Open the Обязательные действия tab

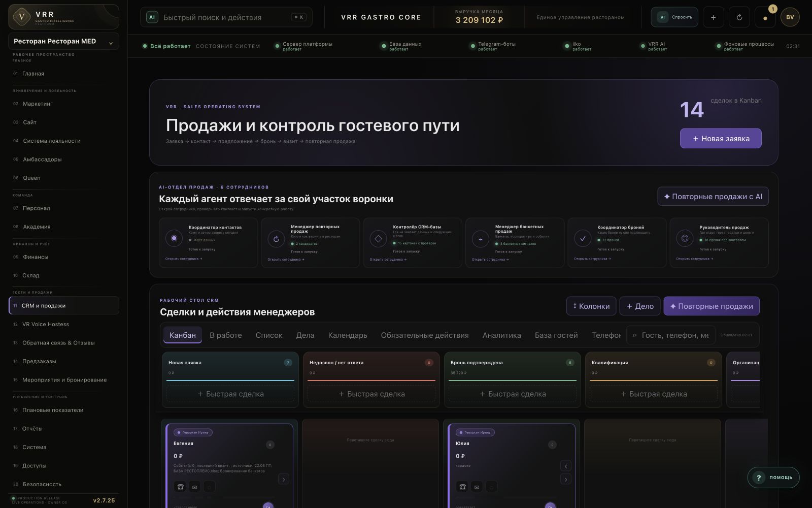(425, 335)
